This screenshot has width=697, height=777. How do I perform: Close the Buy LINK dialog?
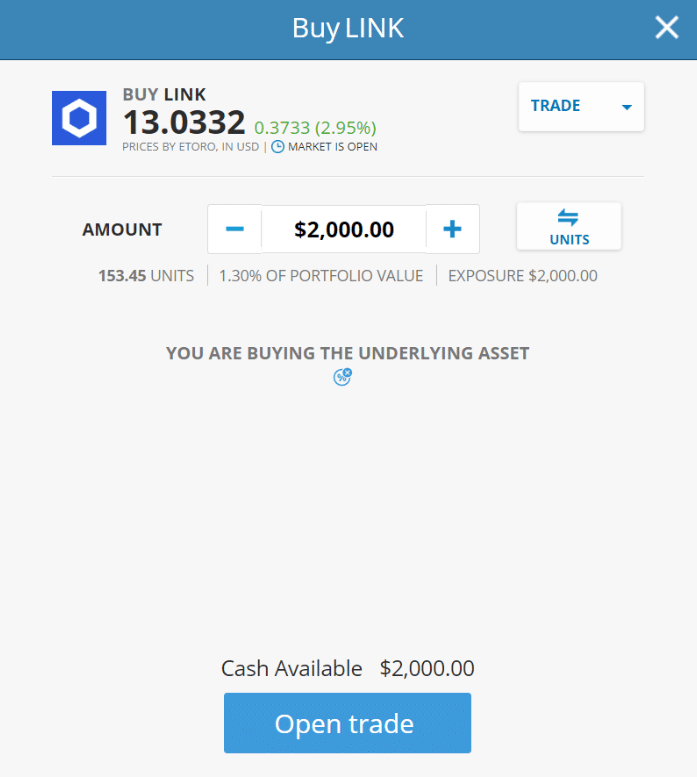click(666, 27)
